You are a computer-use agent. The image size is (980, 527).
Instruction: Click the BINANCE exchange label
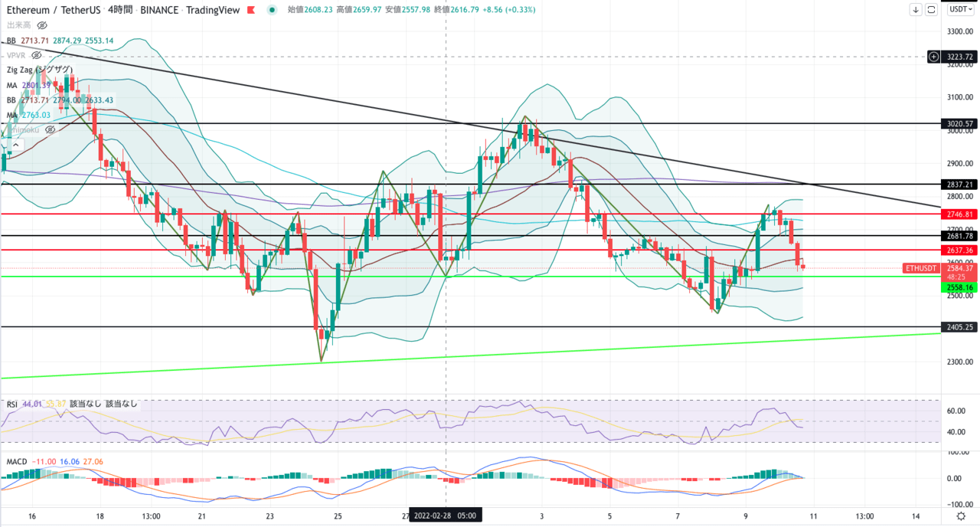160,10
